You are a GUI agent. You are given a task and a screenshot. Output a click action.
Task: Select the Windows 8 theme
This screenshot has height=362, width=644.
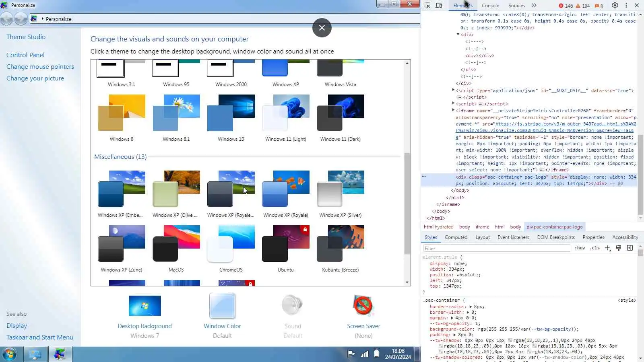click(x=122, y=118)
